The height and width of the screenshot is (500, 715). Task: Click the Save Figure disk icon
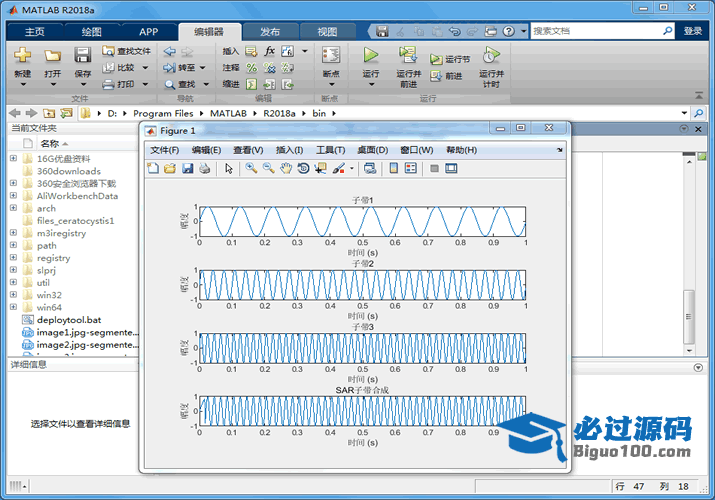point(187,168)
